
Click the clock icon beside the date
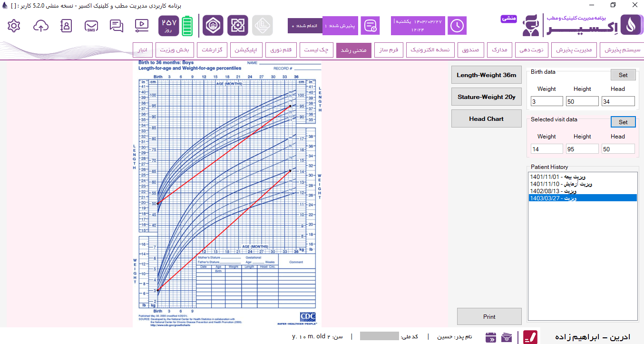pyautogui.click(x=457, y=26)
